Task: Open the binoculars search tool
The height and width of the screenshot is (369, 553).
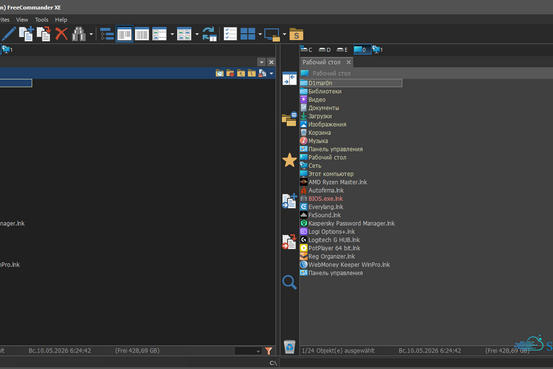Action: (79, 34)
